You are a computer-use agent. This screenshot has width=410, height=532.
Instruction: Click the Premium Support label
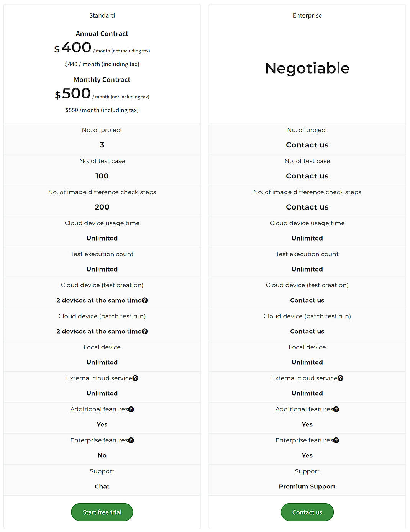tap(307, 486)
